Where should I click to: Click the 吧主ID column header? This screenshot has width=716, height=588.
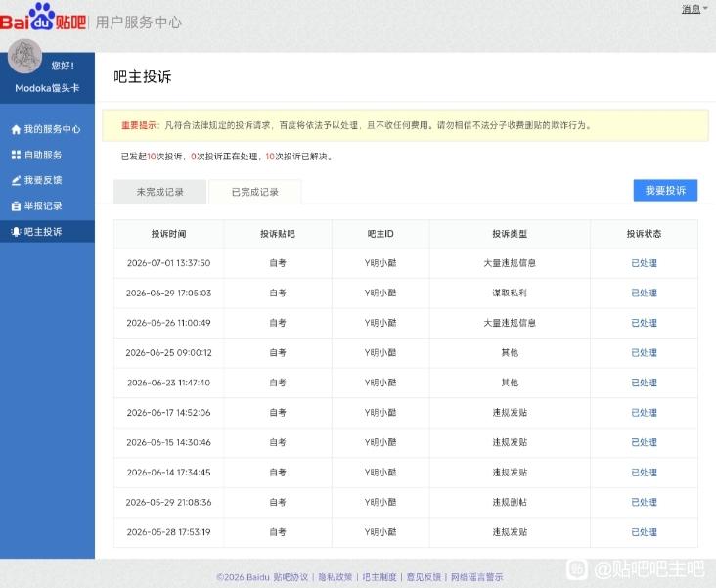pyautogui.click(x=380, y=234)
